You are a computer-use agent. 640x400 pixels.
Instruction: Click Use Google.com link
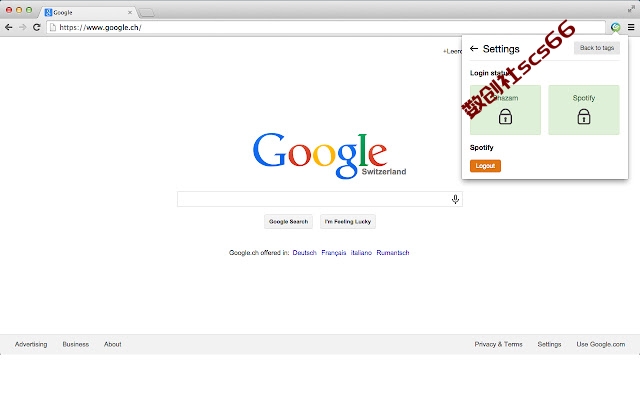[x=601, y=344]
